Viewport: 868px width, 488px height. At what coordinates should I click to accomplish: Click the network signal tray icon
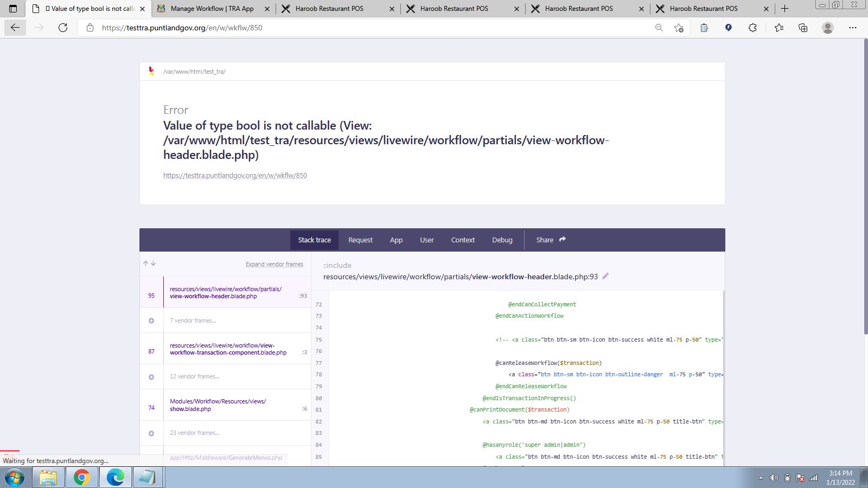click(x=813, y=478)
